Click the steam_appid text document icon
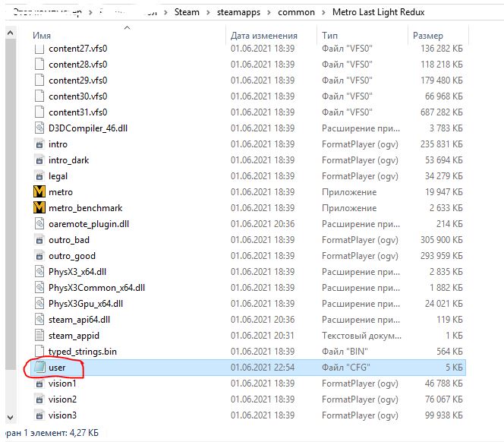This screenshot has width=504, height=442. point(39,336)
